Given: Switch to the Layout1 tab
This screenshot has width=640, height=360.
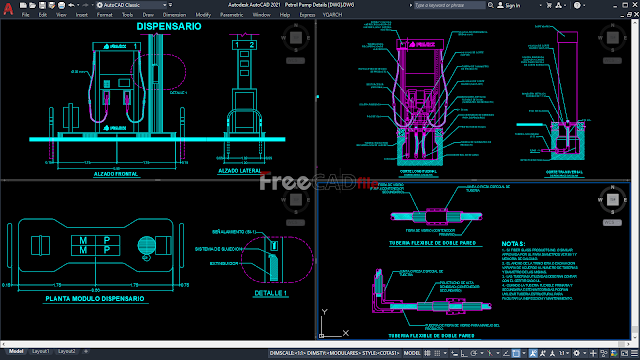Looking at the screenshot, I should pyautogui.click(x=40, y=351).
